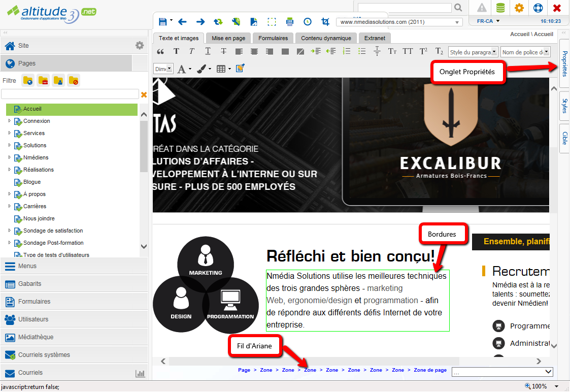The width and height of the screenshot is (570, 392).
Task: Toggle underline text formatting
Action: 208,51
